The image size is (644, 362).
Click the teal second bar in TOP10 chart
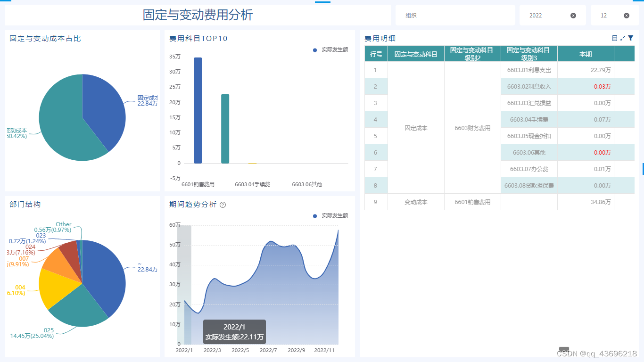pos(225,129)
